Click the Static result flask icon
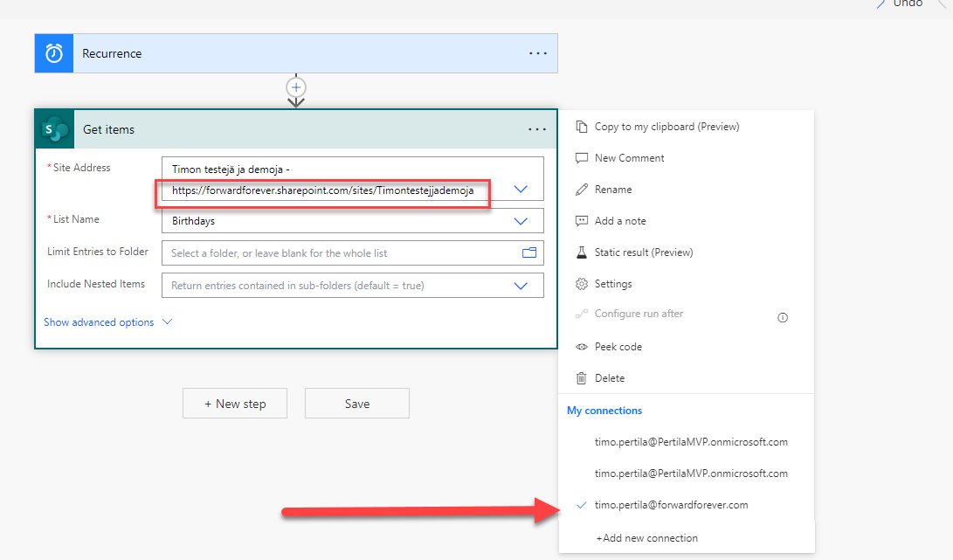 [x=582, y=252]
